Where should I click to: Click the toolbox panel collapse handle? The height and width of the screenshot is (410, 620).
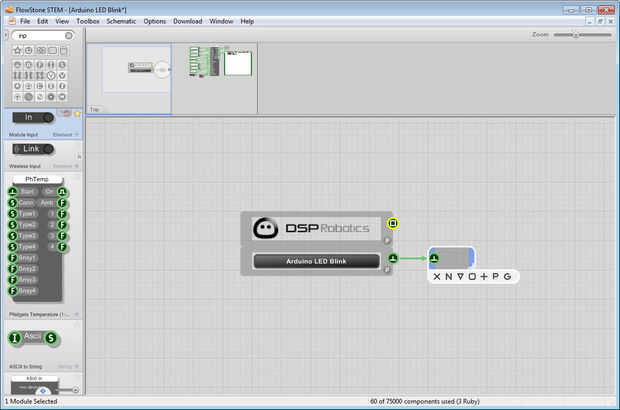6,36
